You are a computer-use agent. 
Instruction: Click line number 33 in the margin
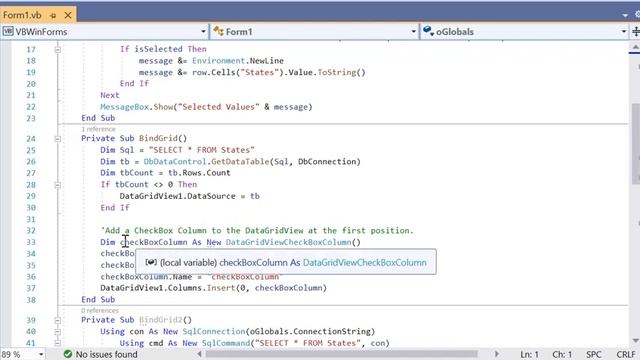[x=31, y=242]
